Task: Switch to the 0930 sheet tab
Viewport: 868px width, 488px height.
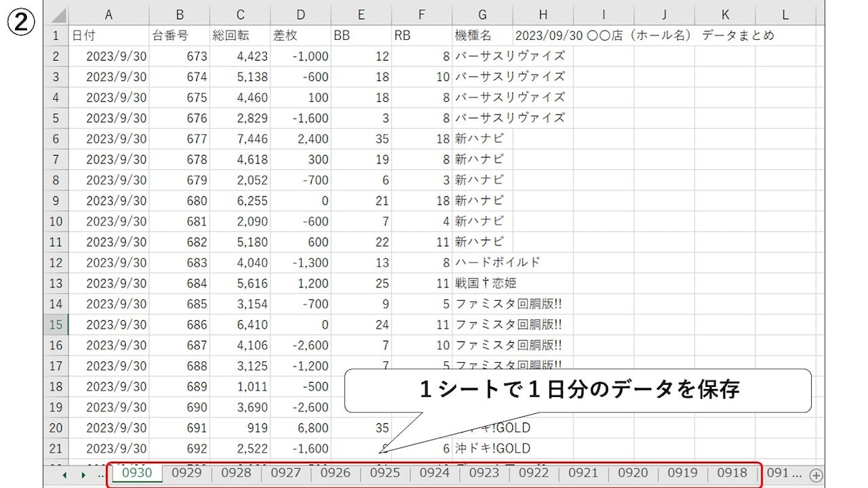Action: [x=137, y=473]
